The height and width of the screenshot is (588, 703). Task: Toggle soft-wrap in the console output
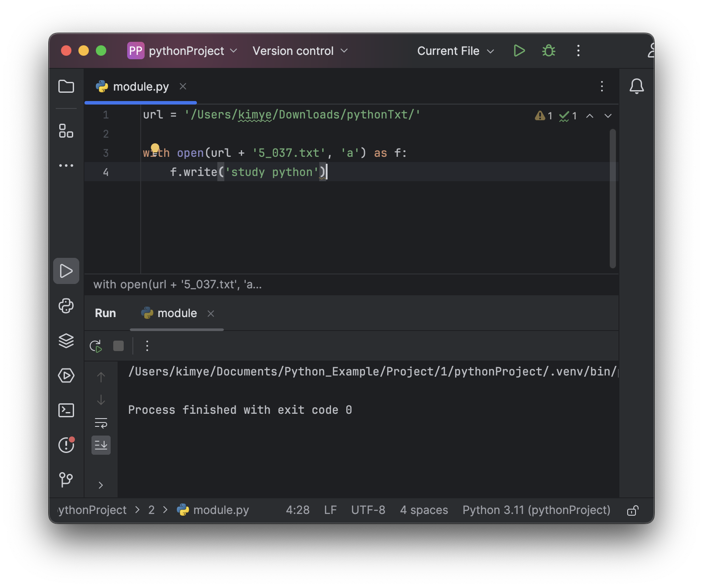(x=101, y=423)
